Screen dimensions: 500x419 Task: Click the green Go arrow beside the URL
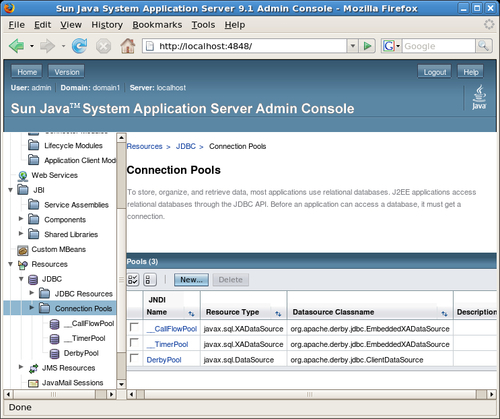(x=367, y=46)
